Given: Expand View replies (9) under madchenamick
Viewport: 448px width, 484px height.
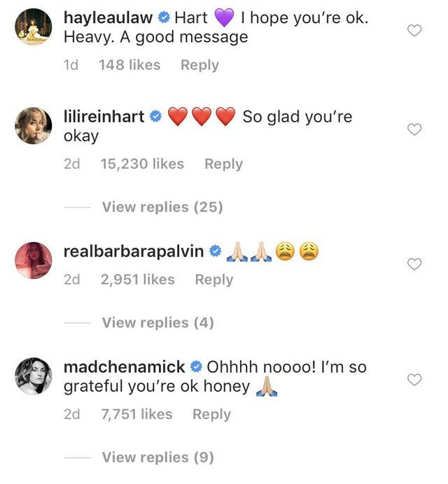Looking at the screenshot, I should click(x=157, y=457).
